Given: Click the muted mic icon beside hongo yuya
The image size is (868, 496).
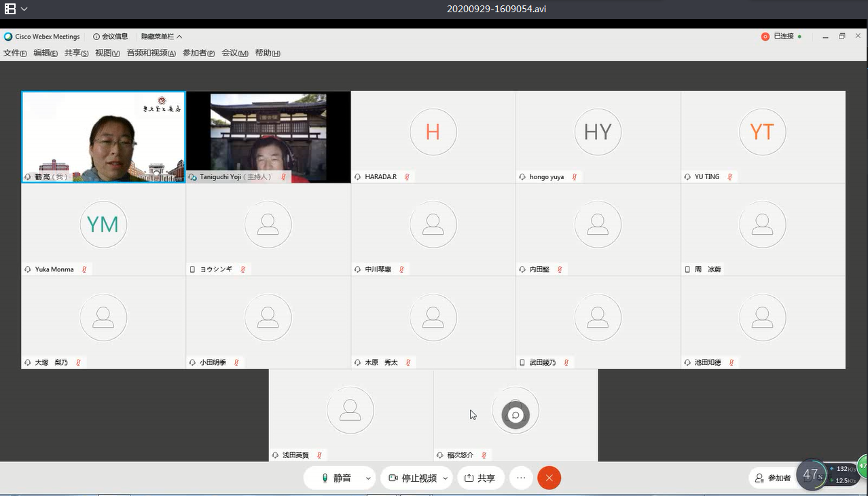Looking at the screenshot, I should coord(575,177).
